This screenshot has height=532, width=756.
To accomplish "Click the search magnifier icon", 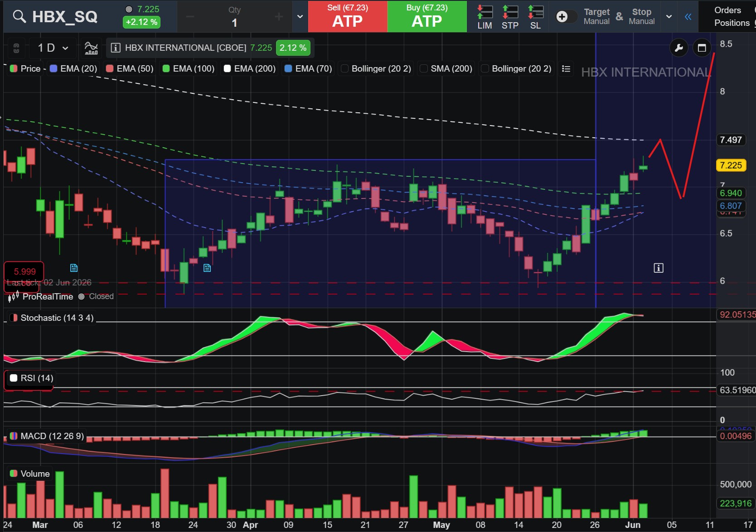I will pos(19,17).
